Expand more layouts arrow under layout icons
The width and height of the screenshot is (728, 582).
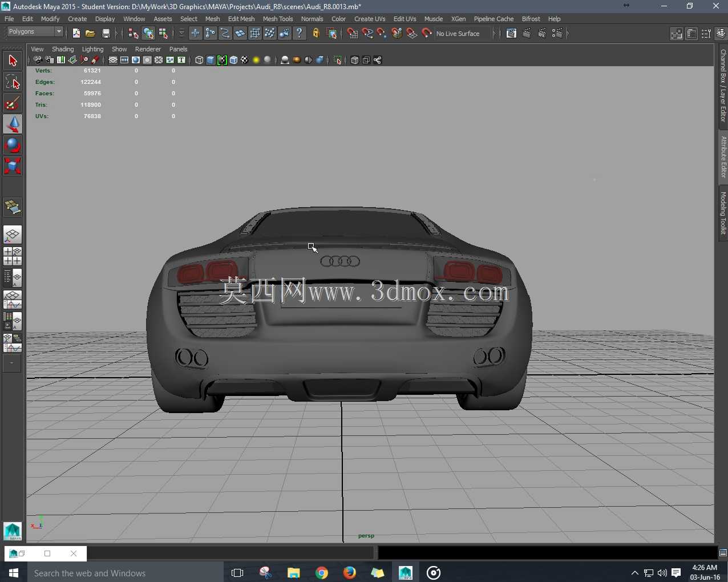12,363
